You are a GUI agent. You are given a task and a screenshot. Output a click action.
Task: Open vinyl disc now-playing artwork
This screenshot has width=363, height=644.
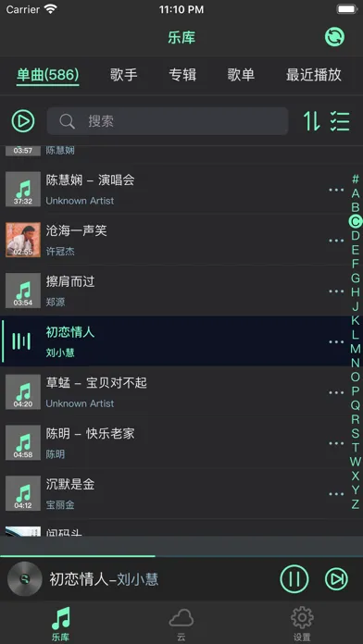tap(25, 579)
